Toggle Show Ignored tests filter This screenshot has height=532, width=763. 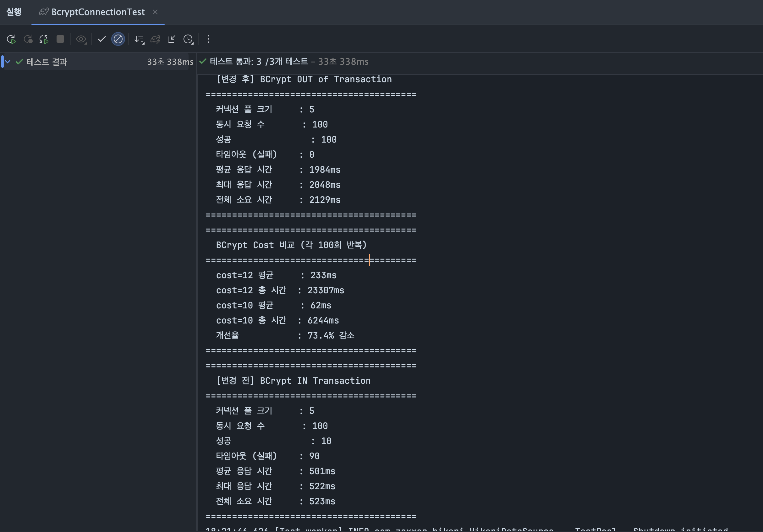[x=118, y=39]
